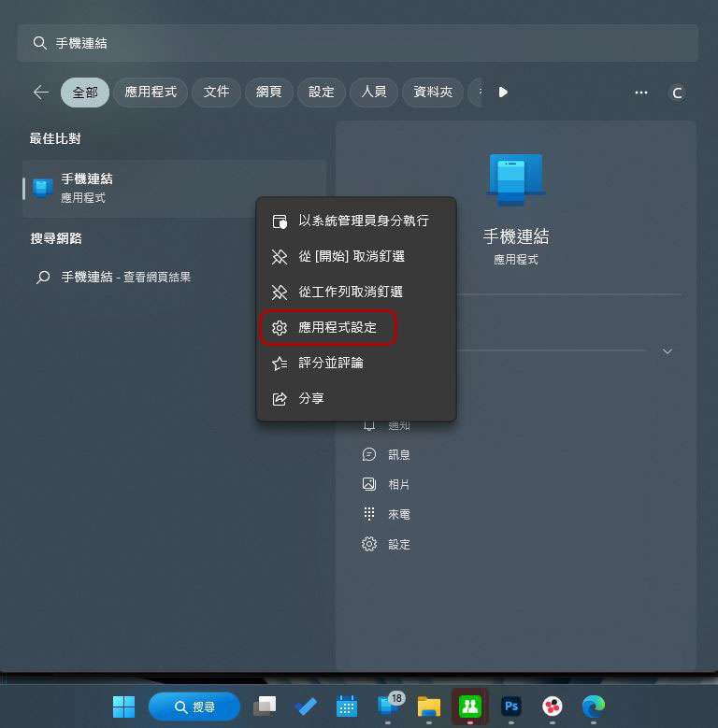The image size is (718, 728).
Task: Open the Phone Link taskbar icon with badge 18
Action: [x=388, y=707]
